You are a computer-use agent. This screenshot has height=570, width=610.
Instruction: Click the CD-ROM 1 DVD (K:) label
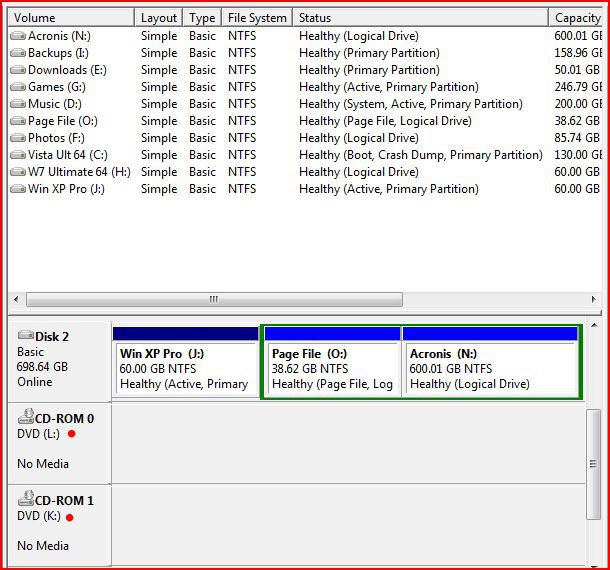[x=39, y=516]
